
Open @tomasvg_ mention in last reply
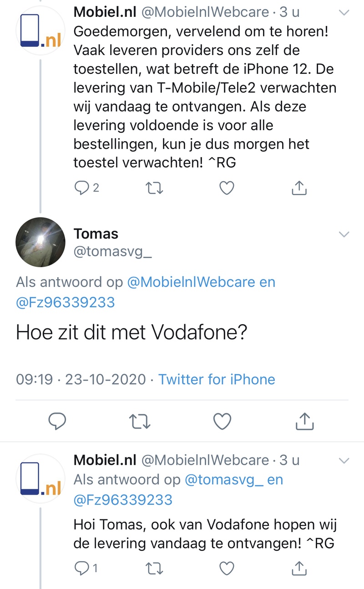click(224, 479)
